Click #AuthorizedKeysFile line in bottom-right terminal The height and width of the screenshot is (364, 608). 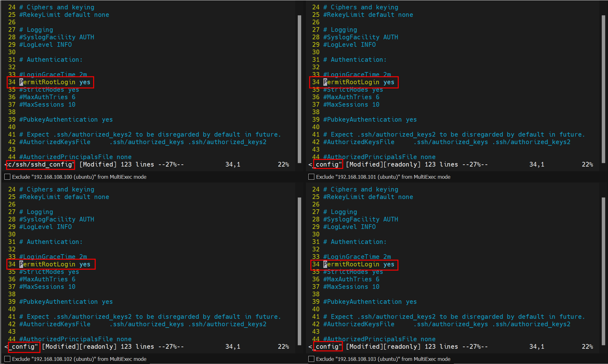[x=359, y=324]
